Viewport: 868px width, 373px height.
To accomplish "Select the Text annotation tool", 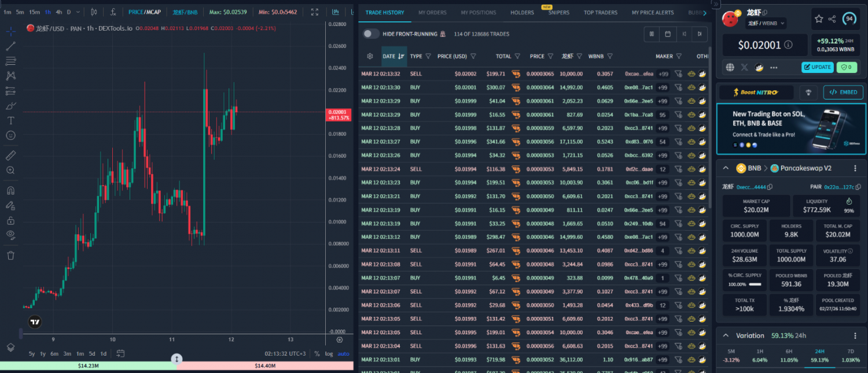I will pyautogui.click(x=10, y=120).
